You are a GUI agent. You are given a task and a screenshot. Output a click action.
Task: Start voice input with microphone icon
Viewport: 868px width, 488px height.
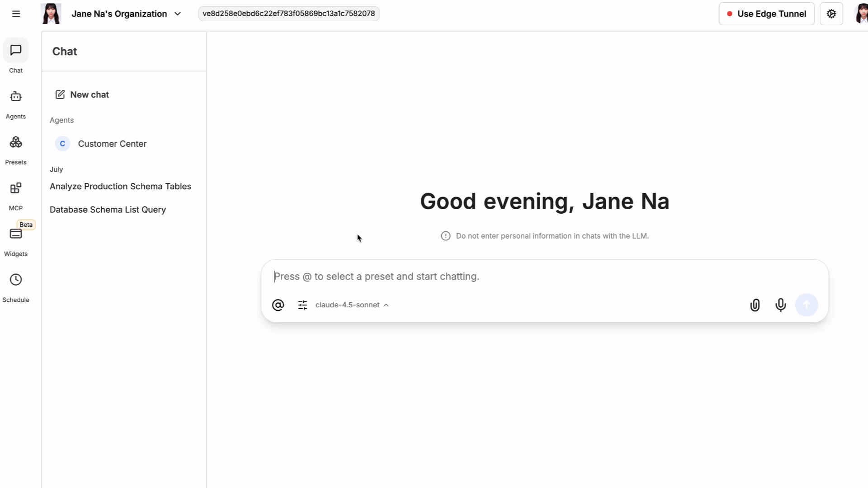click(781, 305)
